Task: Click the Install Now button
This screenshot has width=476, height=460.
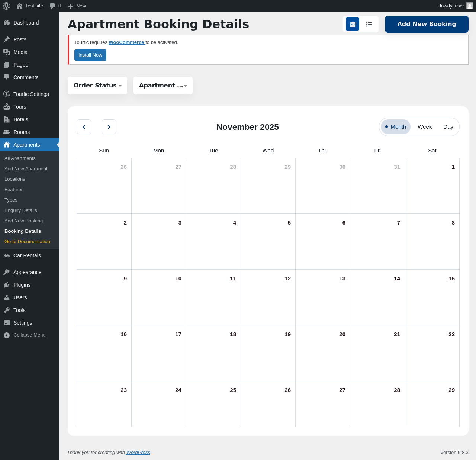Action: pos(90,55)
